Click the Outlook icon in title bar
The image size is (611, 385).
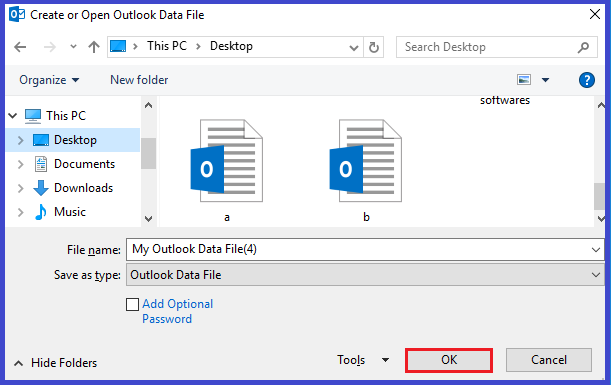click(x=17, y=15)
